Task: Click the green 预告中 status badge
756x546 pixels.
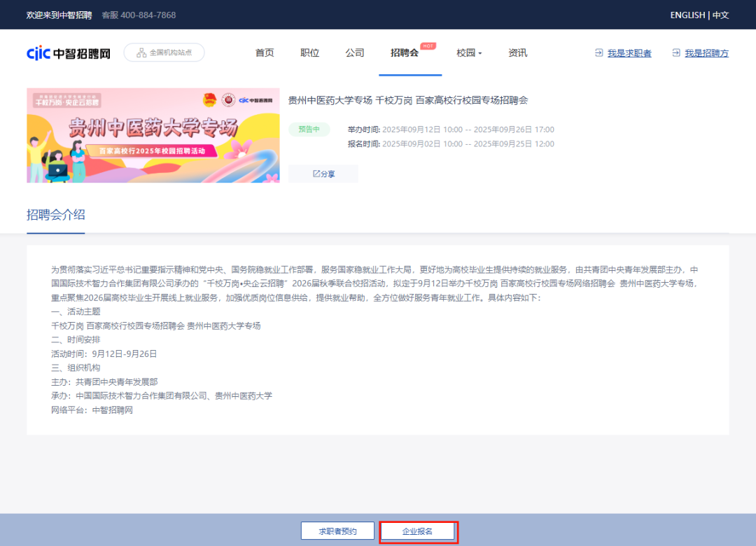Action: (309, 129)
